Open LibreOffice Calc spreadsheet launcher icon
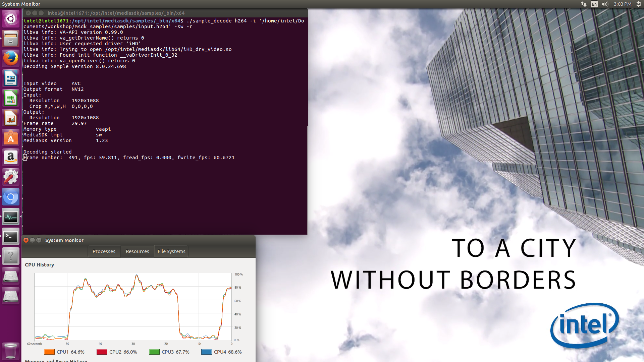Screen dimensions: 644x362 click(11, 98)
